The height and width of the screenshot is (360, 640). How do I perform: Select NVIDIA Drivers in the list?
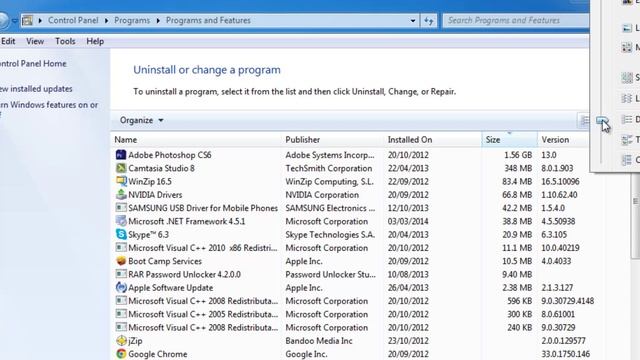(x=155, y=195)
